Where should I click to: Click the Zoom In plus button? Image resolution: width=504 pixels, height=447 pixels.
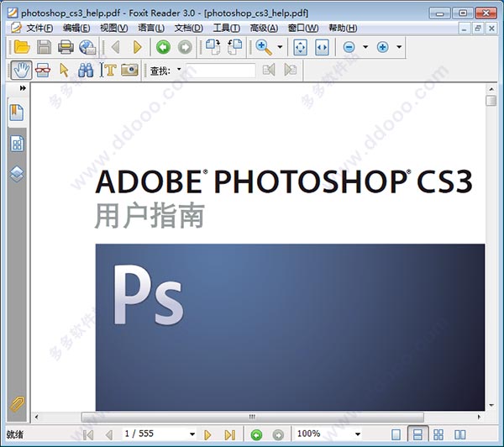pos(382,47)
